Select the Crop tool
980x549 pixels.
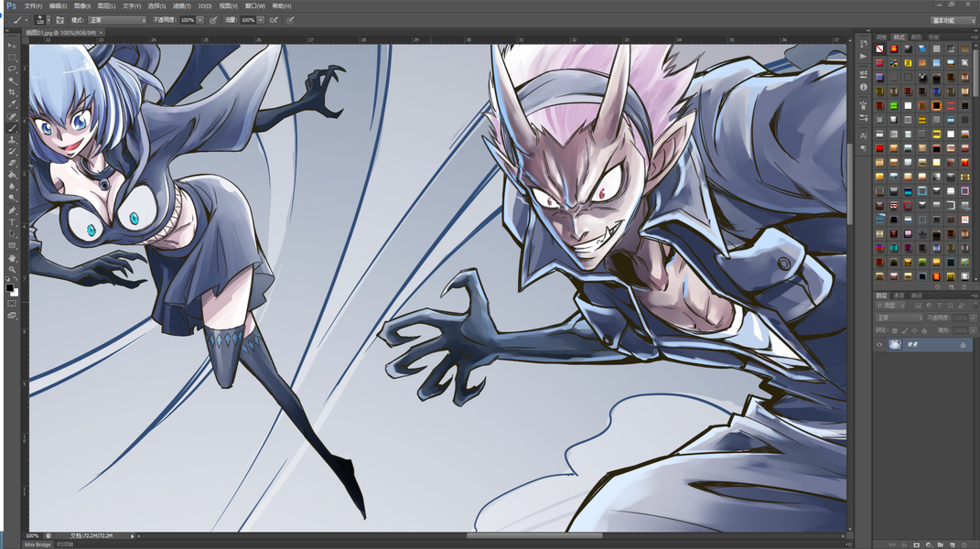tap(12, 92)
